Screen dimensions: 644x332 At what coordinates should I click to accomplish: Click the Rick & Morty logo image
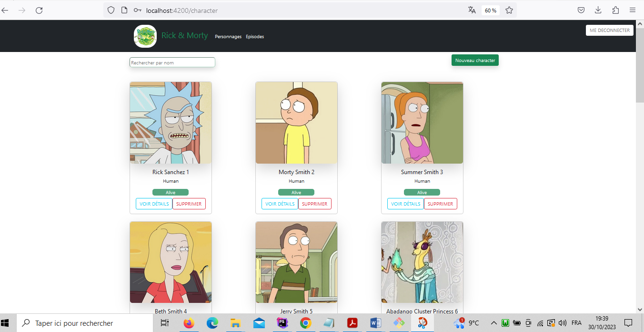click(145, 36)
